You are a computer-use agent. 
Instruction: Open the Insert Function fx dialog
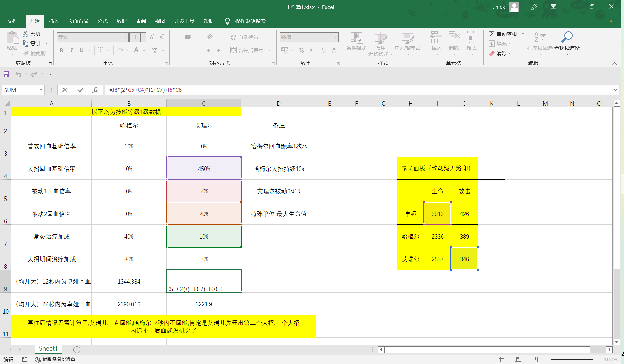click(x=95, y=90)
